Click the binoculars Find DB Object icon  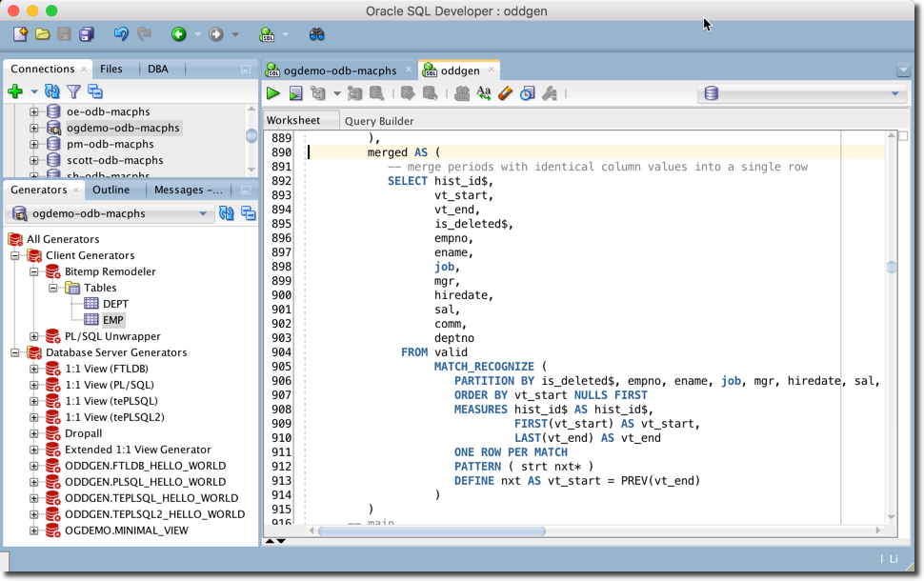[316, 34]
